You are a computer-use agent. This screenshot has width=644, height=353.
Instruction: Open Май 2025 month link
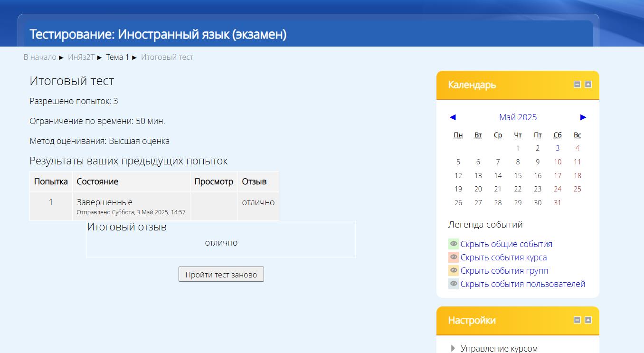click(518, 117)
